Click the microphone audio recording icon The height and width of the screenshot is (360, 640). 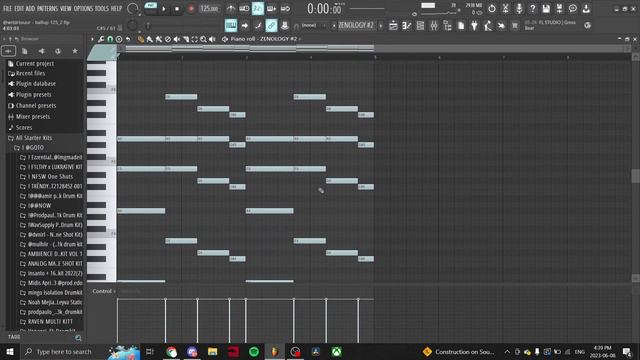(519, 8)
